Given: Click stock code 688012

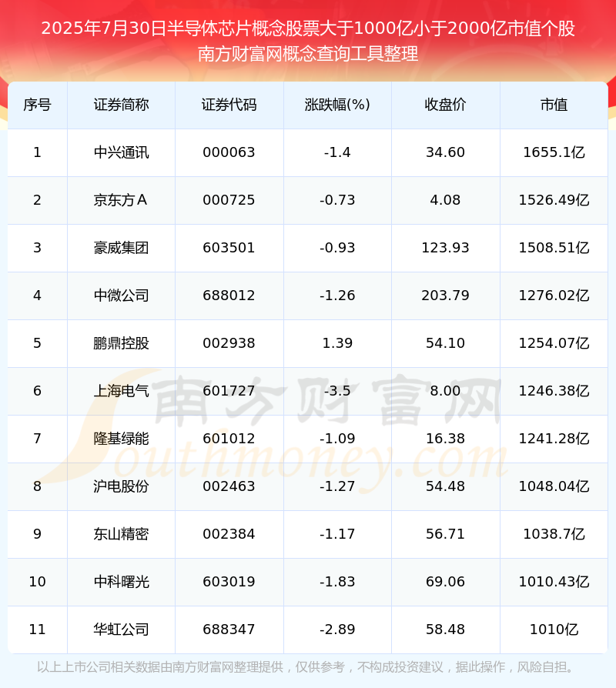Looking at the screenshot, I should (229, 296).
